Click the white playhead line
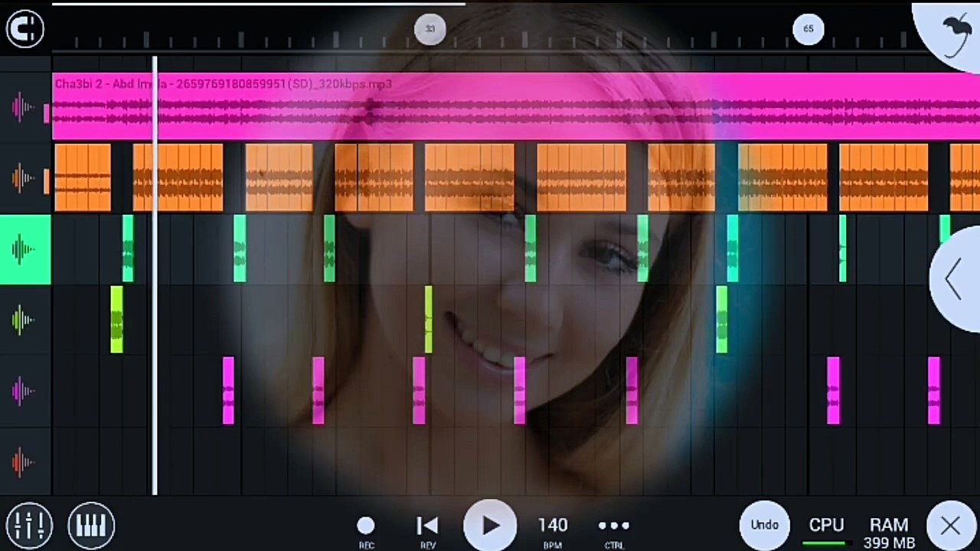 [155, 275]
